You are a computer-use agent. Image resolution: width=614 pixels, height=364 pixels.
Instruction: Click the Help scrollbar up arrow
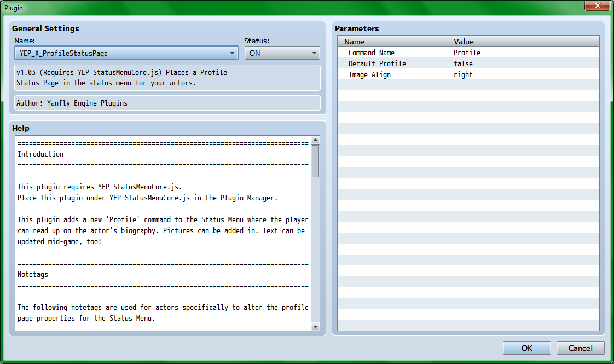pyautogui.click(x=315, y=140)
